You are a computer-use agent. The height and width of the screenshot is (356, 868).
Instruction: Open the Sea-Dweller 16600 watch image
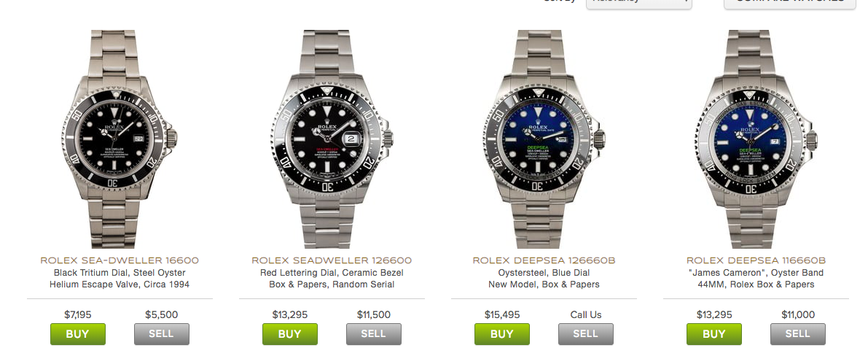pyautogui.click(x=120, y=139)
